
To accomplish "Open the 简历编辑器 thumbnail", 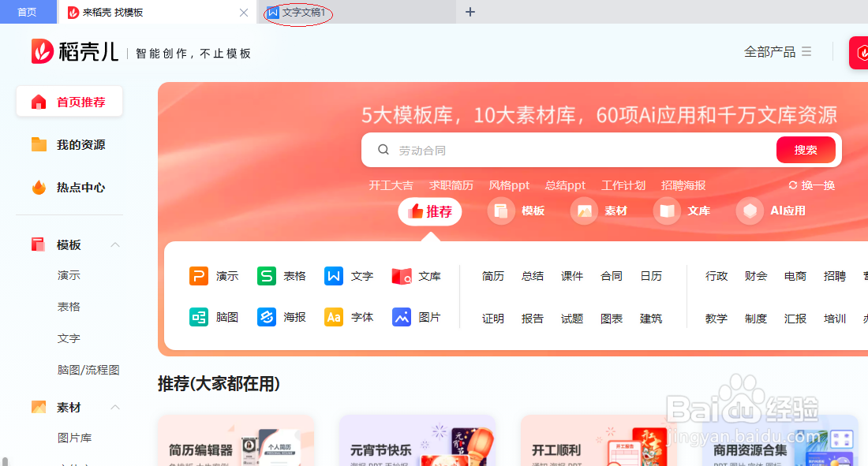I will tap(235, 440).
